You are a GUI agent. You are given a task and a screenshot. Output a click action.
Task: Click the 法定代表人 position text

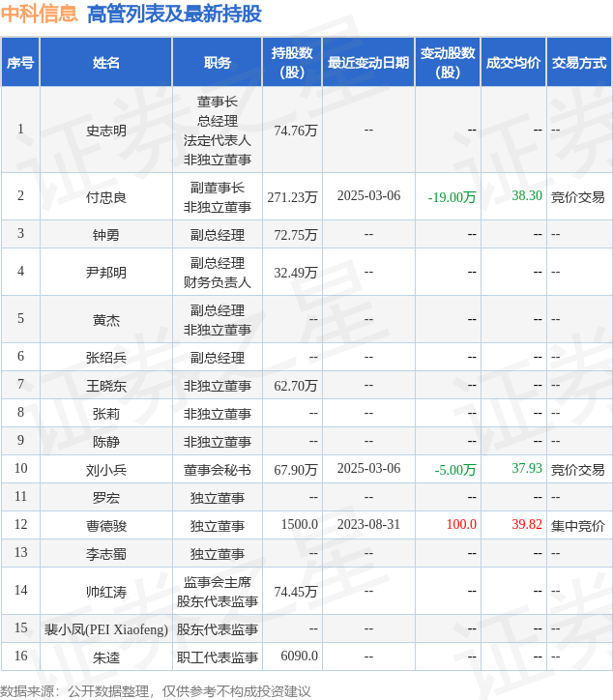(218, 140)
